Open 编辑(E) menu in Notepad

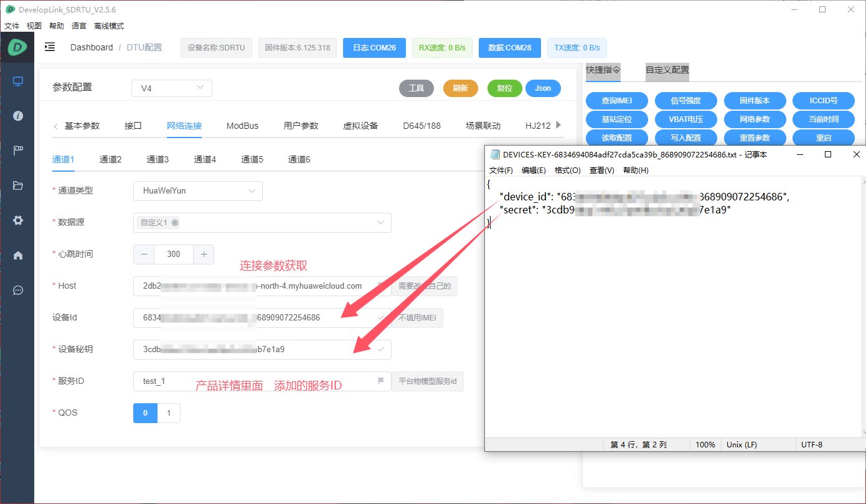click(x=534, y=170)
